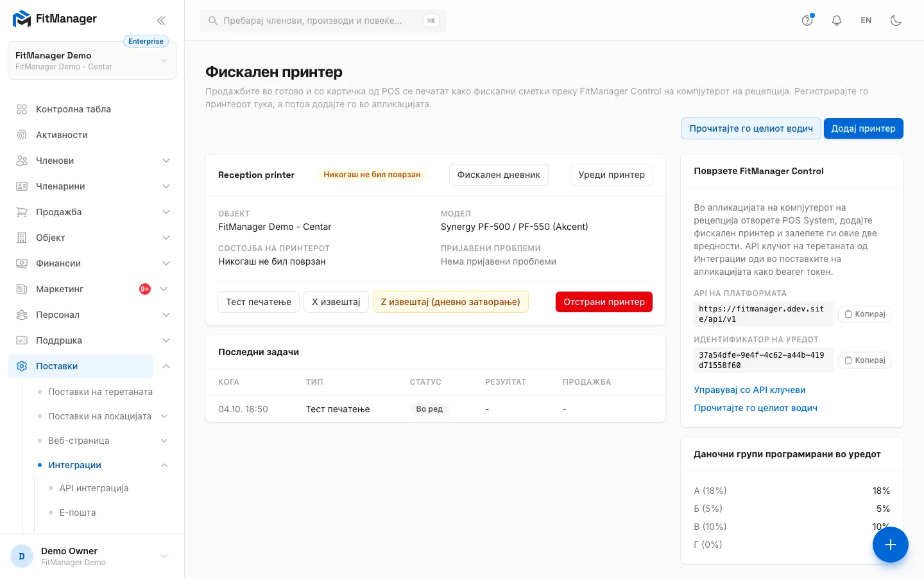The width and height of the screenshot is (924, 578).
Task: Click the Контролна табла dashboard icon
Action: pos(22,109)
